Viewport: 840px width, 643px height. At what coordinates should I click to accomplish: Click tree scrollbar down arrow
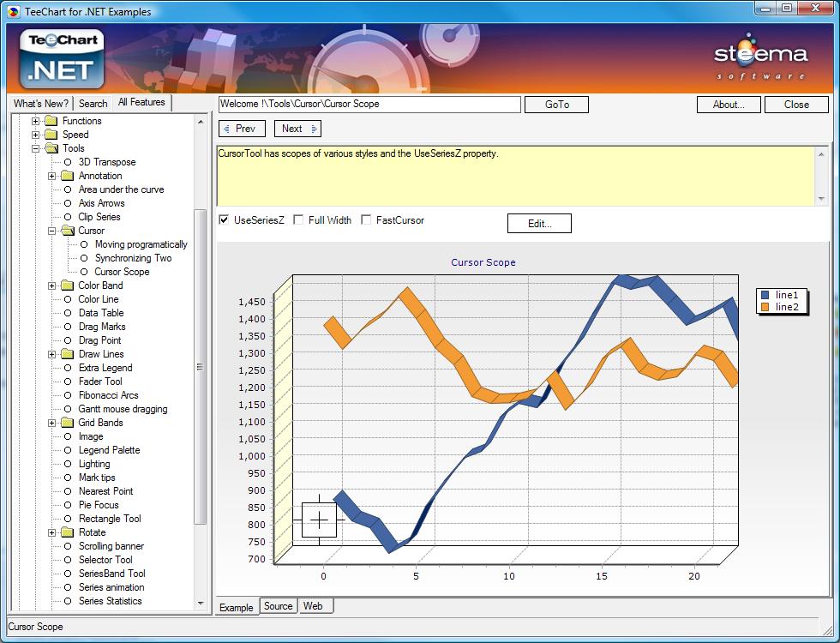pos(201,604)
